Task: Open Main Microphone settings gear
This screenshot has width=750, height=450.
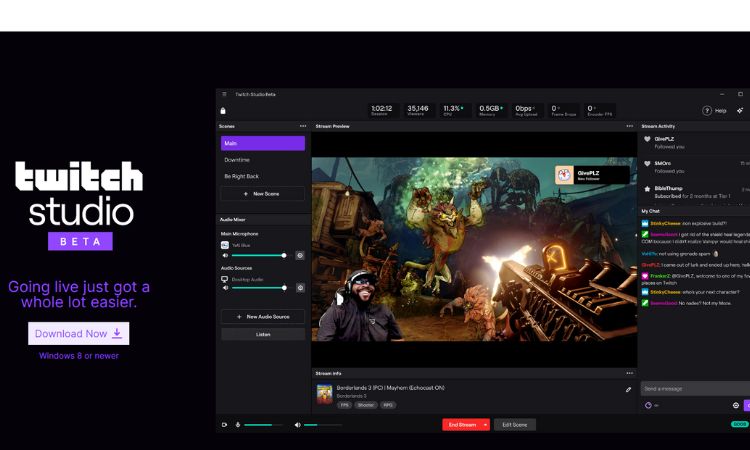Action: [300, 255]
